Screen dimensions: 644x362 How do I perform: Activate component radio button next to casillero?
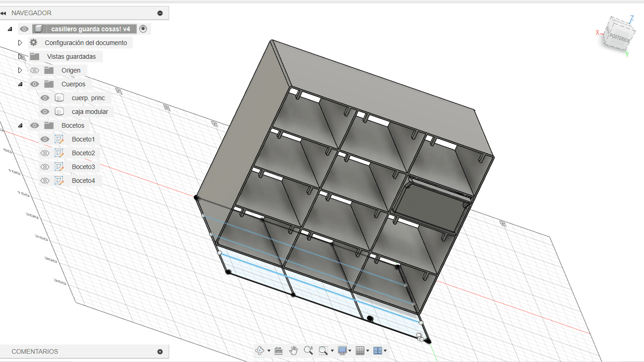coord(143,29)
